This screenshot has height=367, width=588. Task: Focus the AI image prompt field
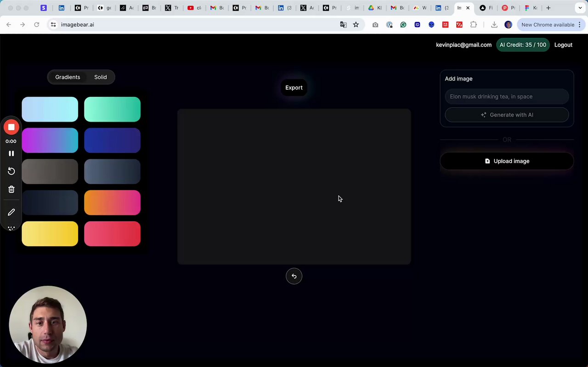(x=507, y=96)
